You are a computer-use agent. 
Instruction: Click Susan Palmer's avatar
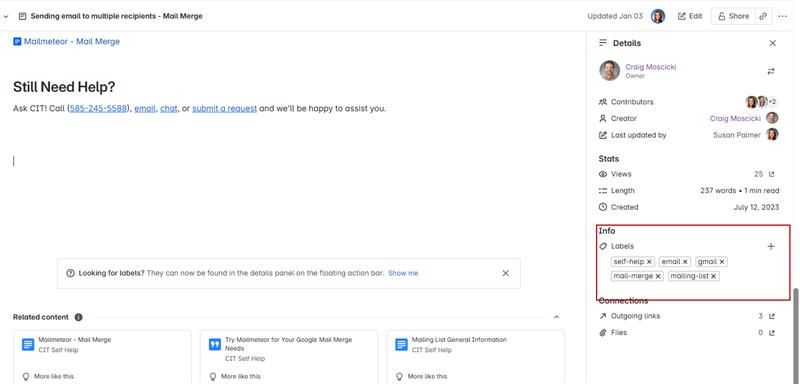[x=772, y=135]
